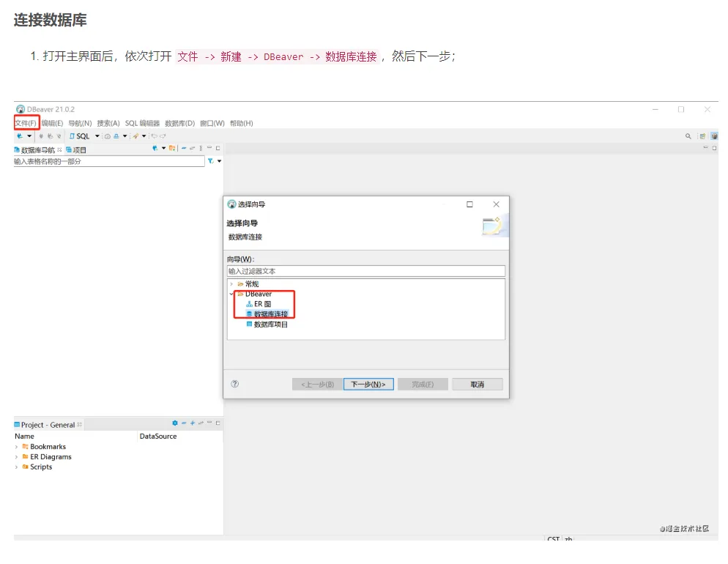Click Collapse All icon in Project panel
728x564 pixels.
click(184, 423)
